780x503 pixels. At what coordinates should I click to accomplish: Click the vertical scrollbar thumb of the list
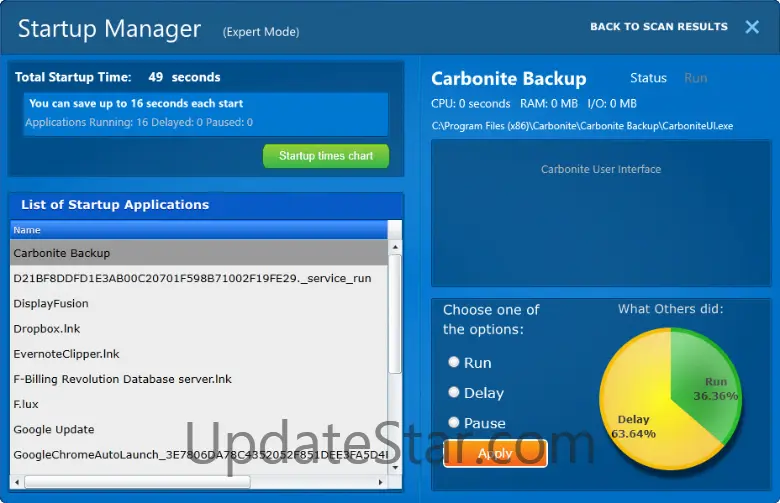click(395, 314)
